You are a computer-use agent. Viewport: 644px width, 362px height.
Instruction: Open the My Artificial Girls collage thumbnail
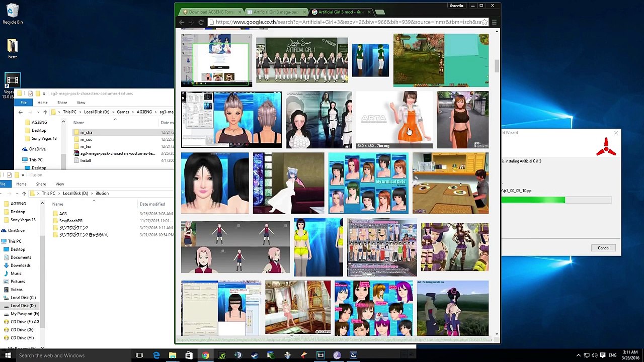pos(368,183)
